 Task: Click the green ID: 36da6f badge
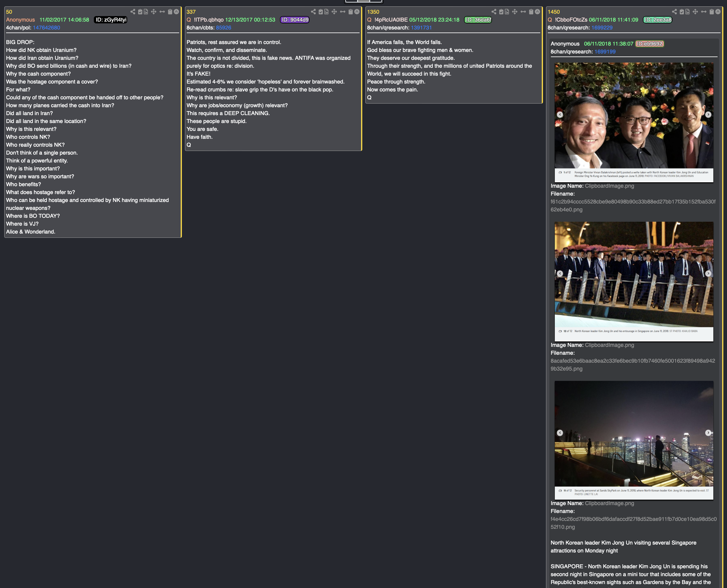coord(478,20)
